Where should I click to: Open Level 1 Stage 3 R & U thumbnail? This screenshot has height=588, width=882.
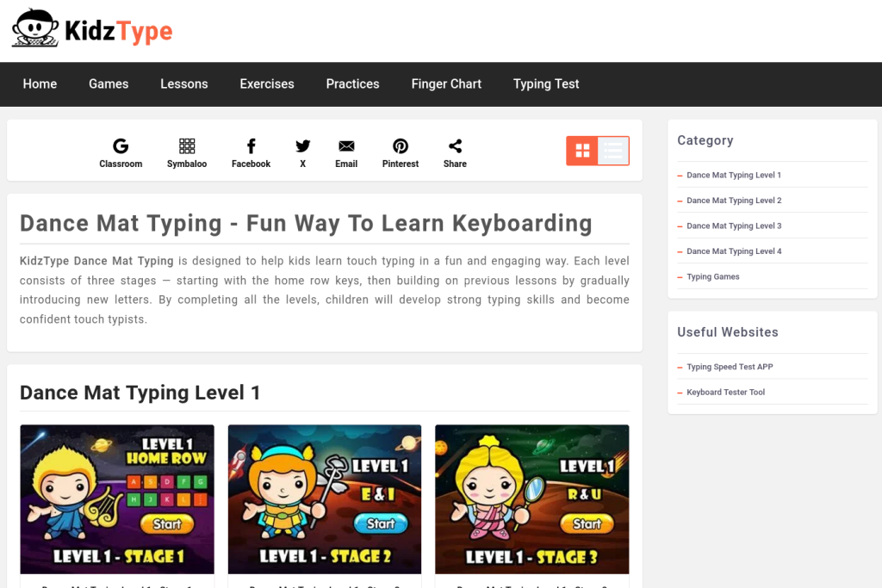point(532,499)
